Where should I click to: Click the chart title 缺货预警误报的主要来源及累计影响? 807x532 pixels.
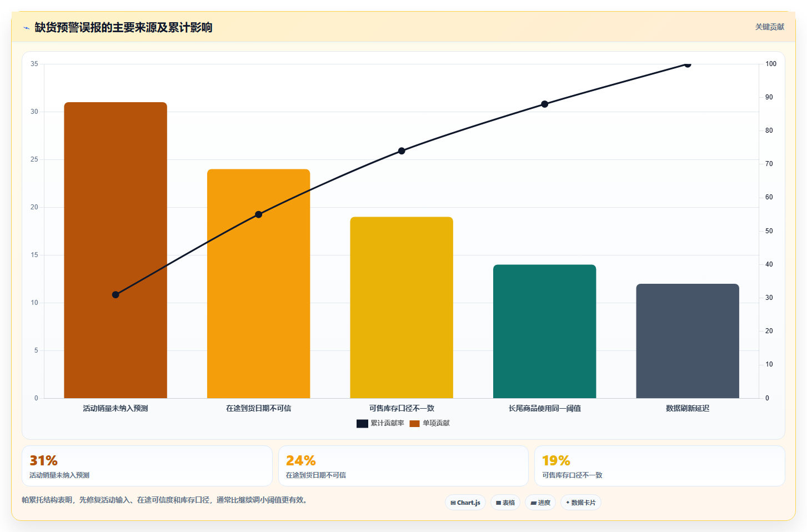tap(123, 27)
